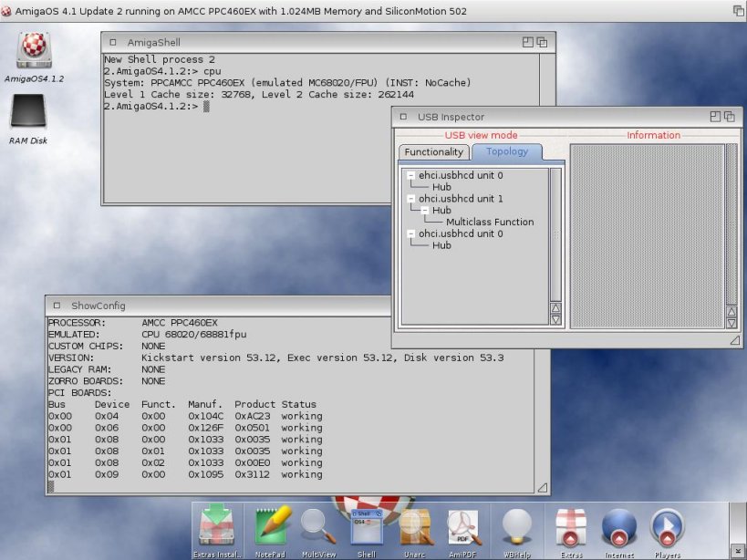Click the Information pane scroll-up arrow
The height and width of the screenshot is (560, 747).
[x=731, y=310]
